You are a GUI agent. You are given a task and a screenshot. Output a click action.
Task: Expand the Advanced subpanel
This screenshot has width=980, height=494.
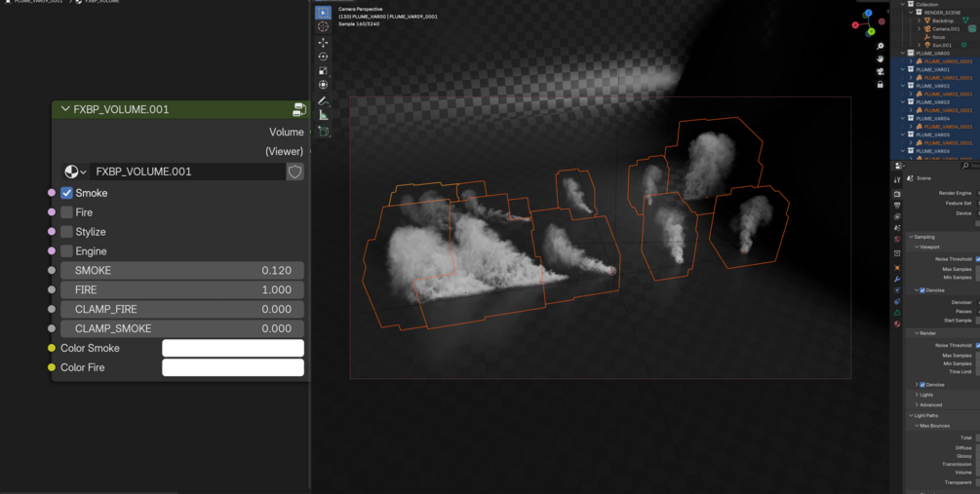917,404
